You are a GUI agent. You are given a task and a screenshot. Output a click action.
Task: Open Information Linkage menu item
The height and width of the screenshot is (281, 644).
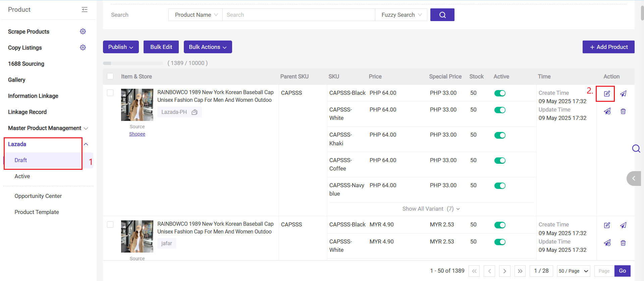coord(33,96)
